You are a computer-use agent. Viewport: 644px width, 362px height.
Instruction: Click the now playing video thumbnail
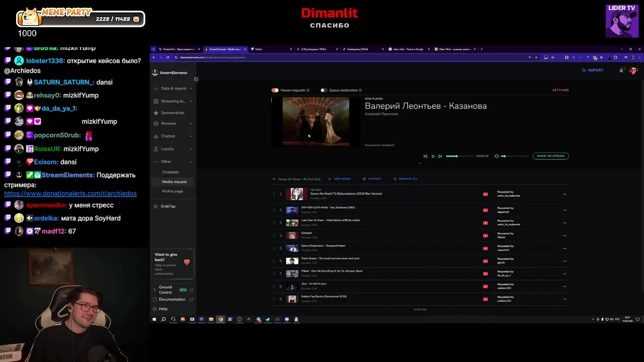coord(316,121)
